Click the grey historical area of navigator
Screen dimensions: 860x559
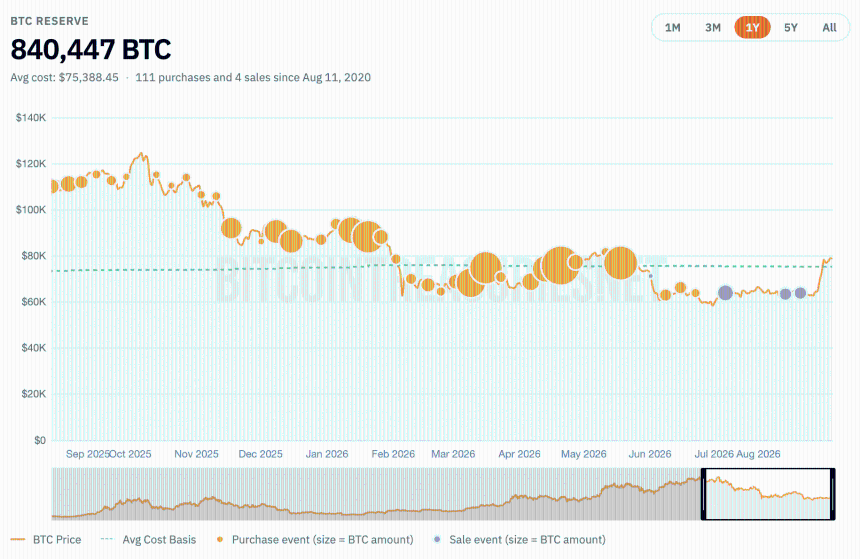[376, 494]
